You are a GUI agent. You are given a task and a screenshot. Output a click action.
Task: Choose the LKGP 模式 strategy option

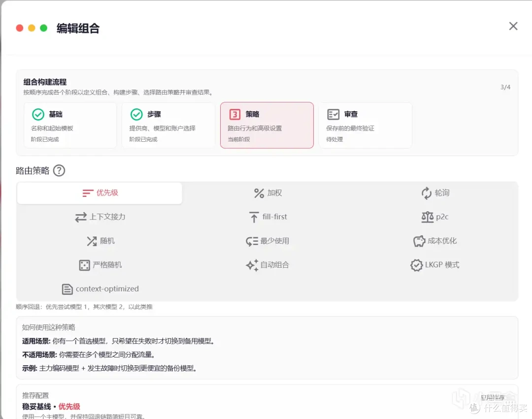tap(435, 265)
